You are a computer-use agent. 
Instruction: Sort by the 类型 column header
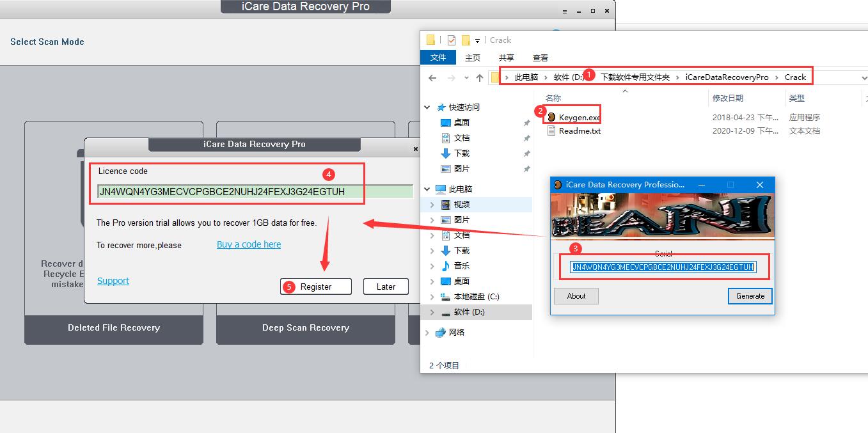click(x=796, y=98)
